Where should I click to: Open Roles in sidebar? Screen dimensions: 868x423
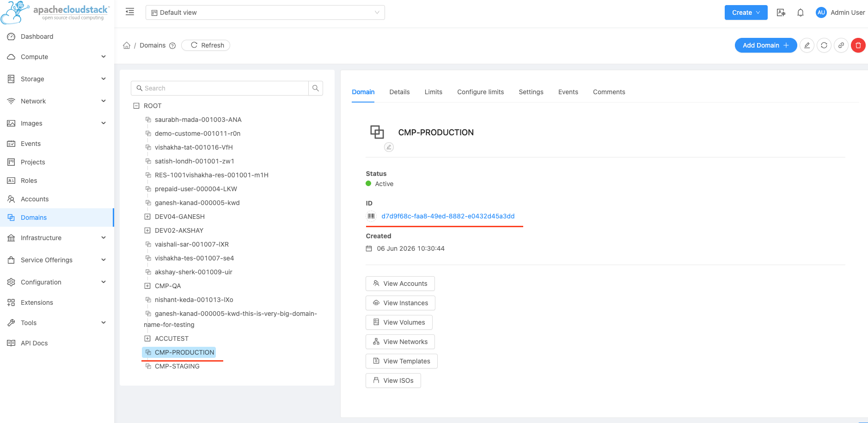57,181
